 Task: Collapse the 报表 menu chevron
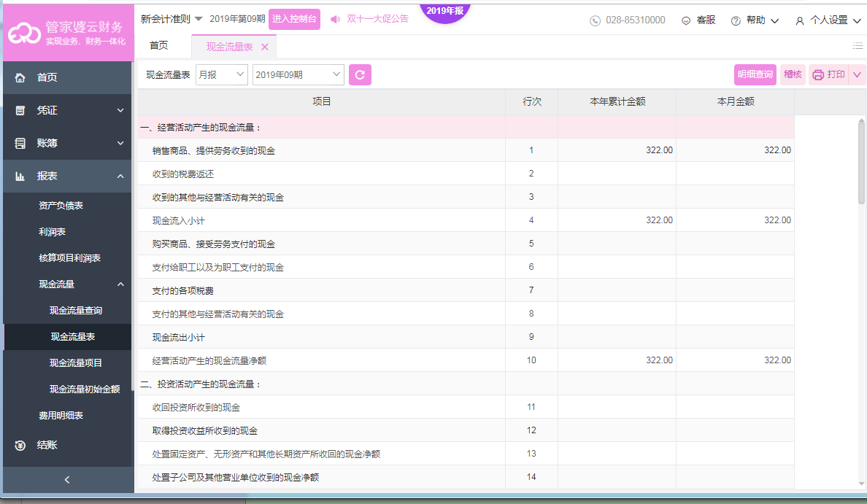tap(120, 177)
